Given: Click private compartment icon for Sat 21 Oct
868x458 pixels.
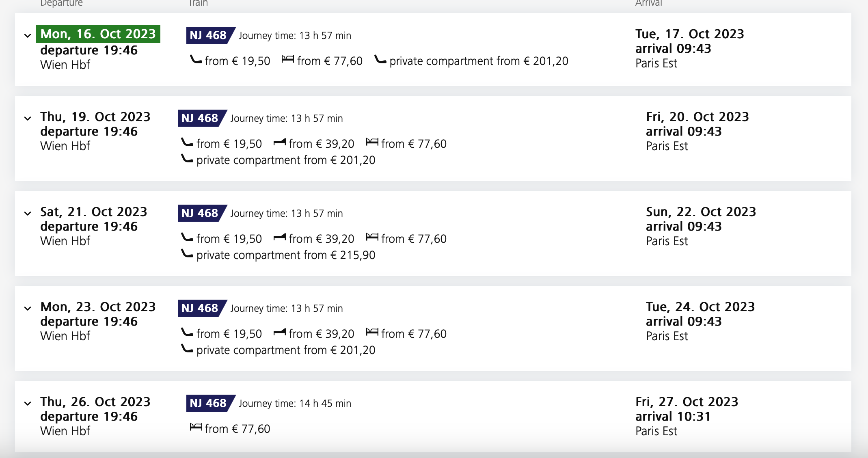Looking at the screenshot, I should click(x=187, y=254).
